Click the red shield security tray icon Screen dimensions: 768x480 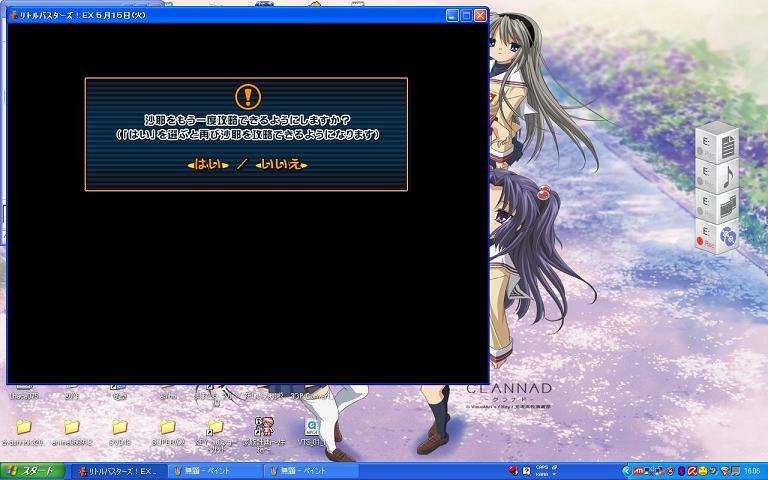671,471
